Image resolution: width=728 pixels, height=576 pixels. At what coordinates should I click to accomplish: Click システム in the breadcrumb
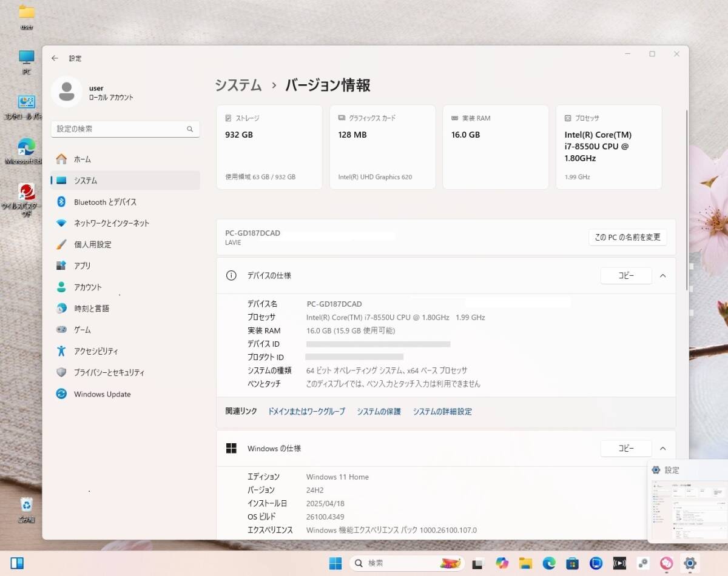tap(238, 85)
